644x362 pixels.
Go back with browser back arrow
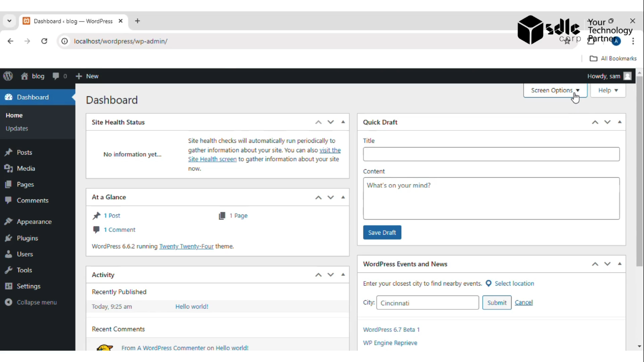click(x=10, y=41)
